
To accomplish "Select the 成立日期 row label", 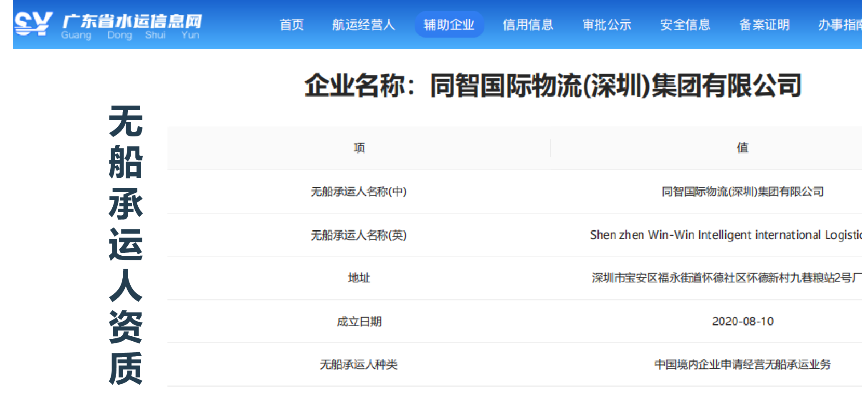I will 359,321.
